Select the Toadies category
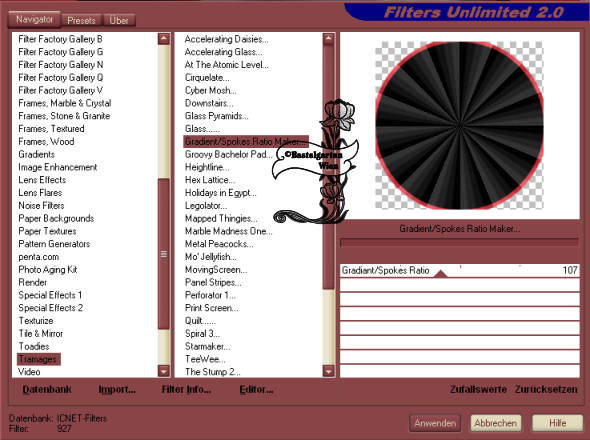Viewport: 590px width, 440px height. click(34, 346)
